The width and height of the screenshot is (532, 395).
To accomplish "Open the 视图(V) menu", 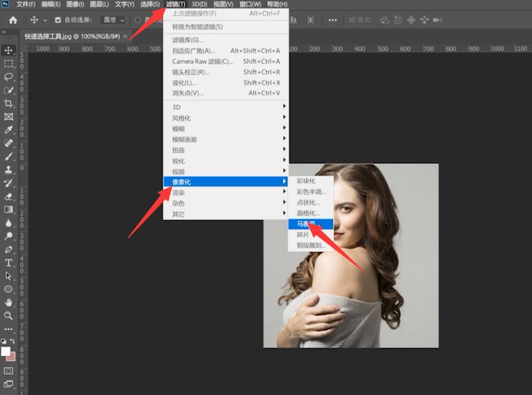I will [224, 4].
